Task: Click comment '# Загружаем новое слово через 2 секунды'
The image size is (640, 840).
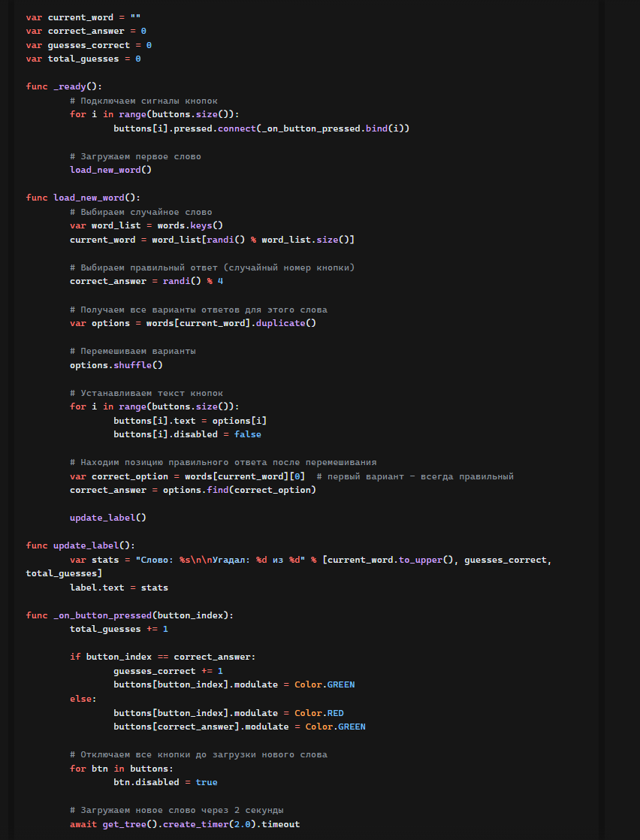Action: pyautogui.click(x=177, y=811)
